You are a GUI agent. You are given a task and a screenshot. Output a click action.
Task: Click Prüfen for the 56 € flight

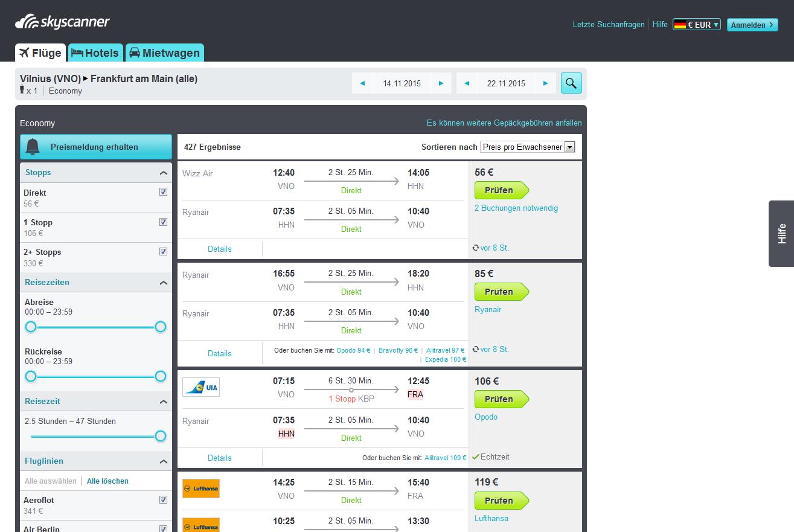[x=501, y=190]
